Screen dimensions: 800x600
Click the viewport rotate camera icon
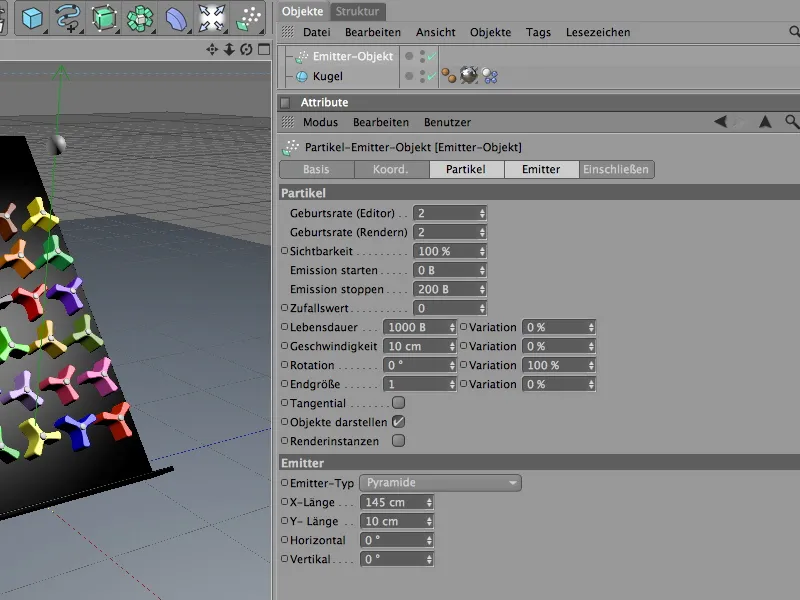246,49
